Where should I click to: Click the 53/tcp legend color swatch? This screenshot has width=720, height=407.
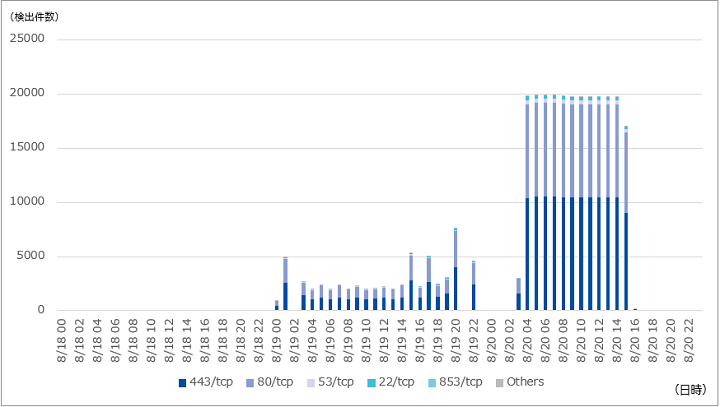[x=311, y=383]
